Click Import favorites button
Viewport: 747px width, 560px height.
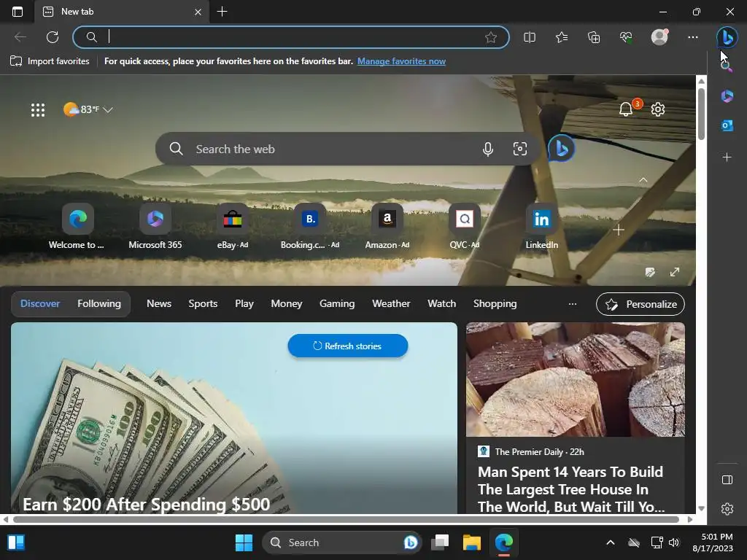pos(50,61)
